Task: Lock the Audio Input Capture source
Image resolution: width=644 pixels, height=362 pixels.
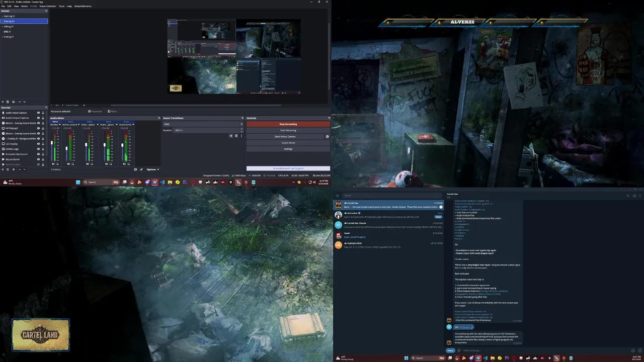Action: pyautogui.click(x=43, y=113)
